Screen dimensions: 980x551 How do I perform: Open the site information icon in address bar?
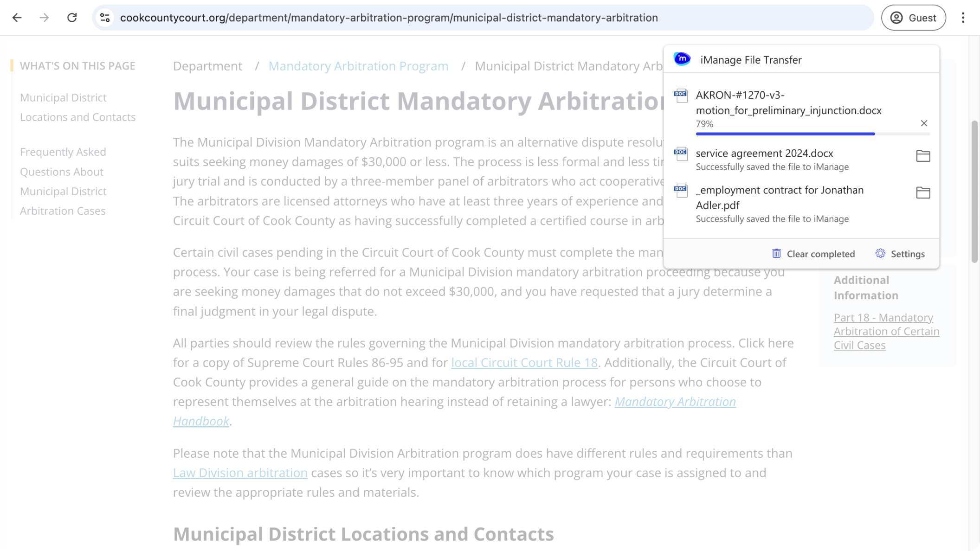pyautogui.click(x=105, y=18)
